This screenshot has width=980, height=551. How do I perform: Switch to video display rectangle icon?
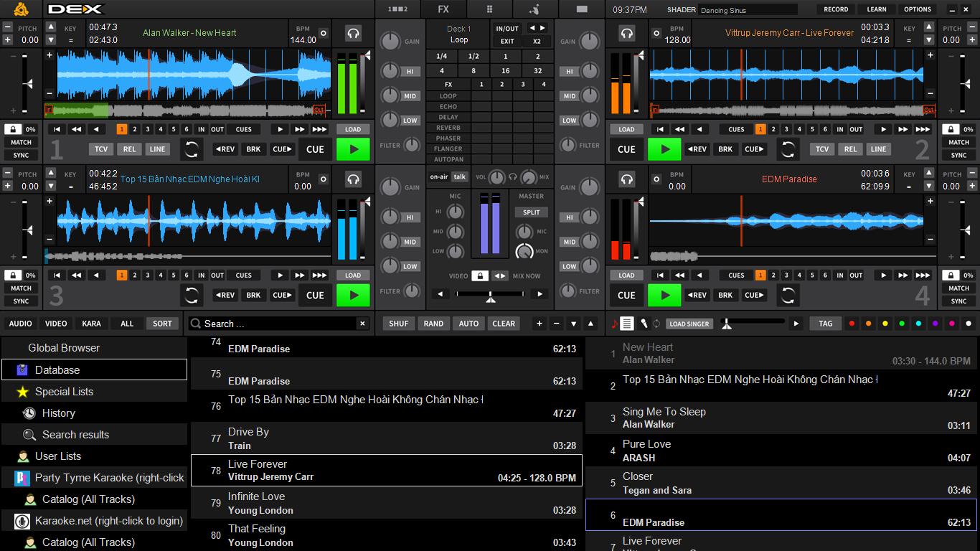coord(582,9)
